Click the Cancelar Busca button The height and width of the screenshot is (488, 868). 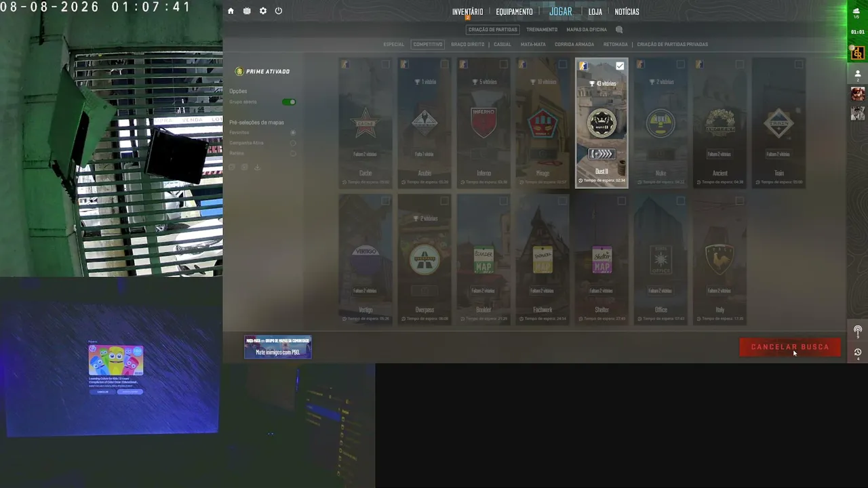[790, 347]
